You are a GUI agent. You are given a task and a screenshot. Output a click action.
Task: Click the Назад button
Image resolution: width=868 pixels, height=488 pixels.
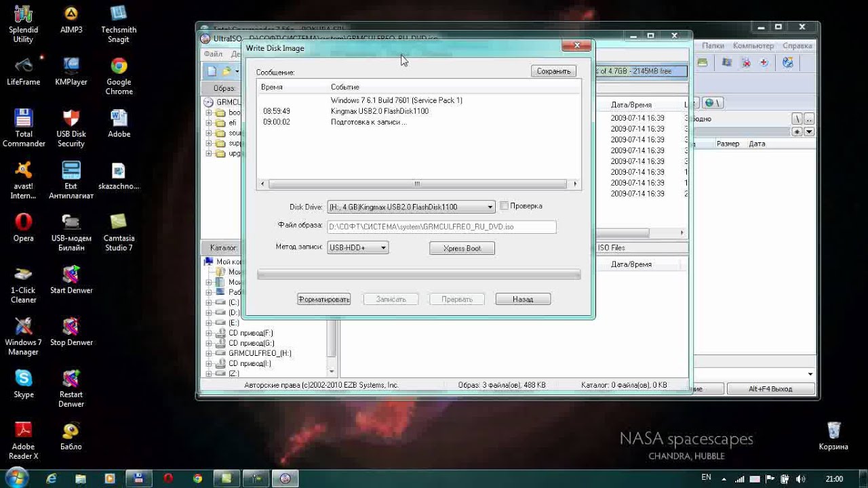tap(523, 299)
